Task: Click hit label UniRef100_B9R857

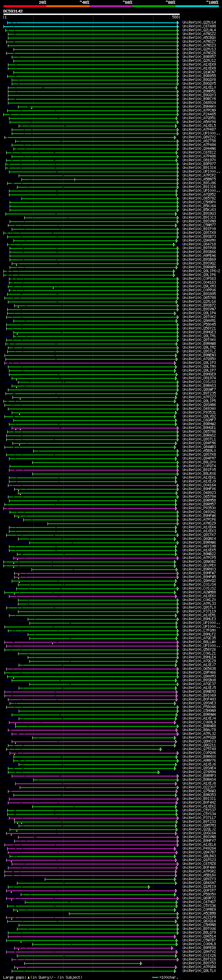Action: tap(199, 57)
